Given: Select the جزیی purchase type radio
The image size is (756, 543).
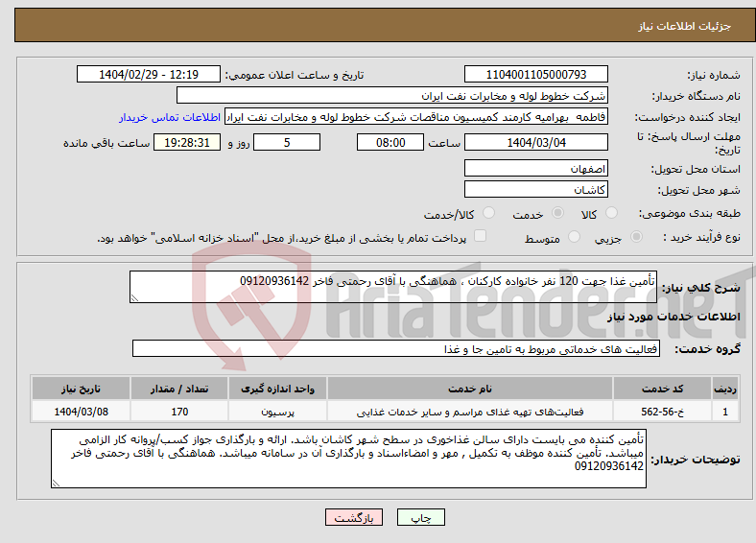Looking at the screenshot, I should tap(636, 236).
